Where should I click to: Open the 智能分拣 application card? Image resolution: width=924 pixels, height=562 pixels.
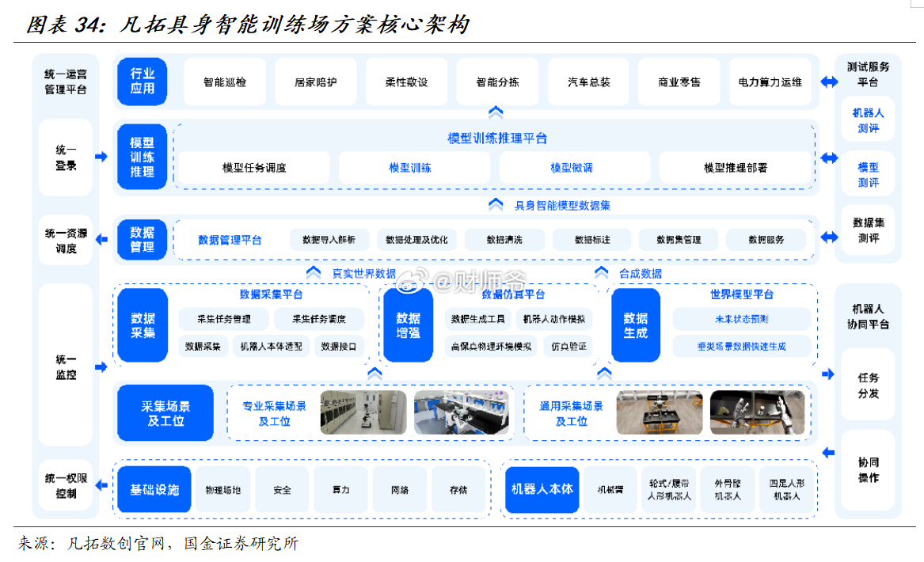[x=497, y=82]
